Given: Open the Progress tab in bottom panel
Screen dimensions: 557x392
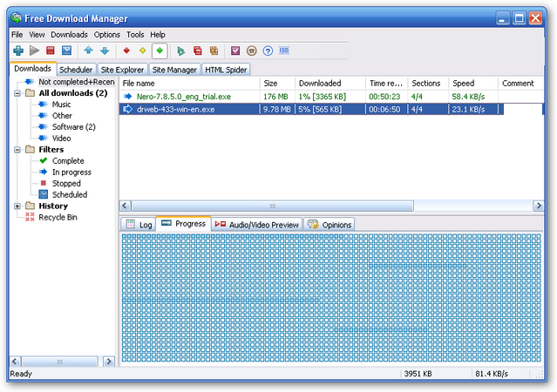Looking at the screenshot, I should point(184,224).
